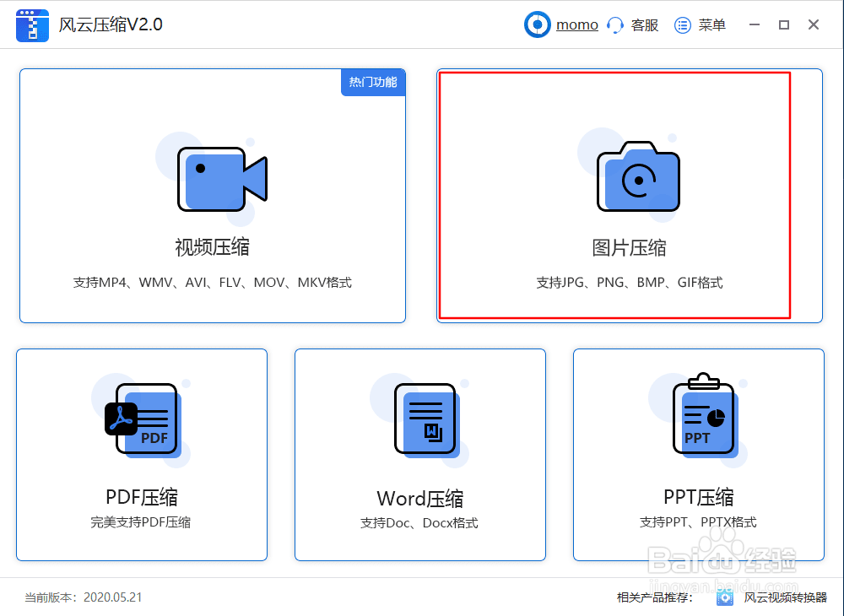Click the 当前版本：2020.05.21 text
This screenshot has height=616, width=844.
click(84, 597)
